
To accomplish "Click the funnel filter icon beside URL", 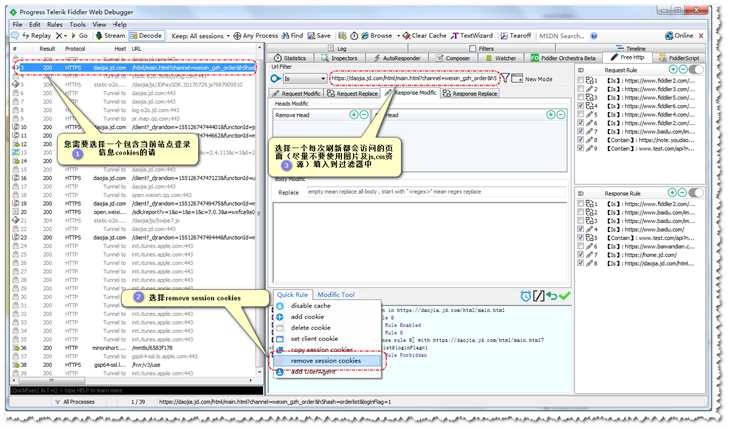I will pyautogui.click(x=504, y=79).
